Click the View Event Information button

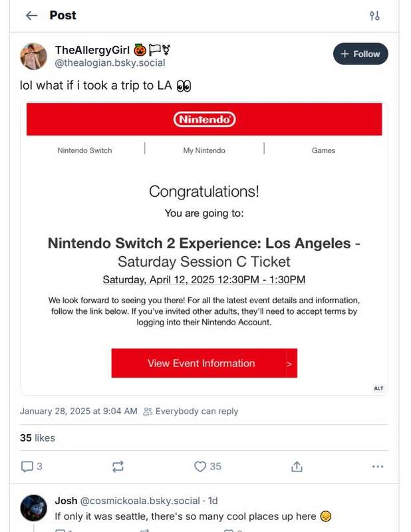[x=204, y=363]
